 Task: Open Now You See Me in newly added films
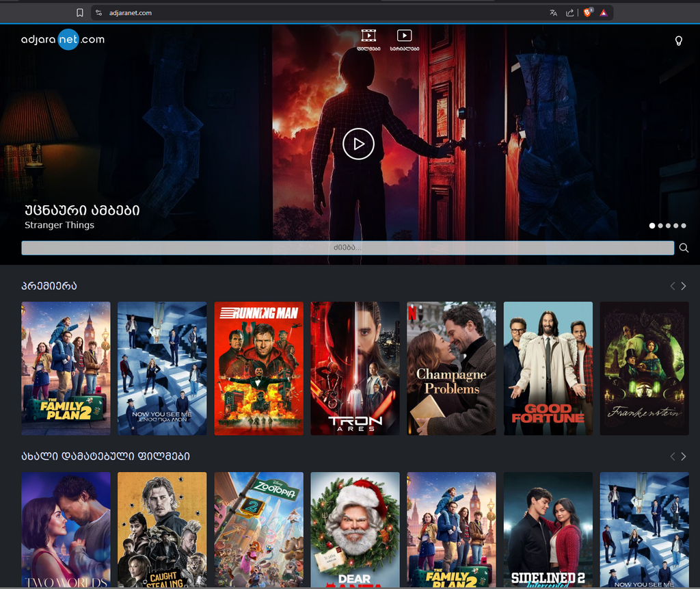tap(644, 529)
